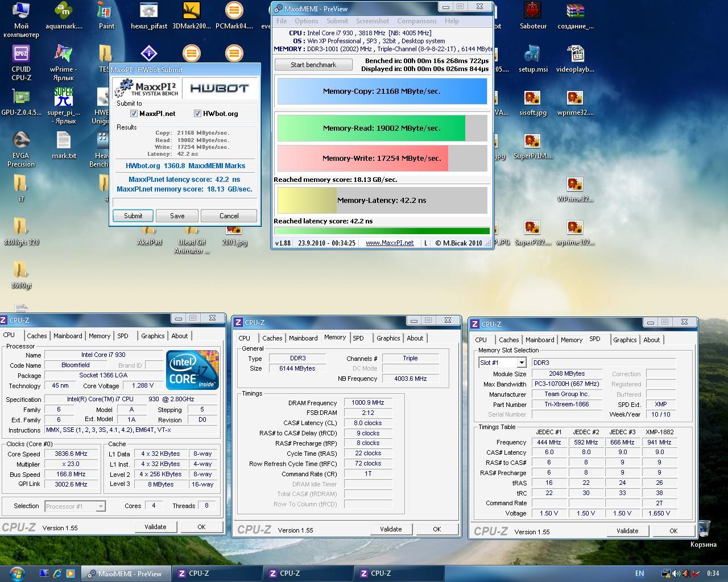
Task: Open the File menu in MaxxMEMI
Action: point(282,21)
